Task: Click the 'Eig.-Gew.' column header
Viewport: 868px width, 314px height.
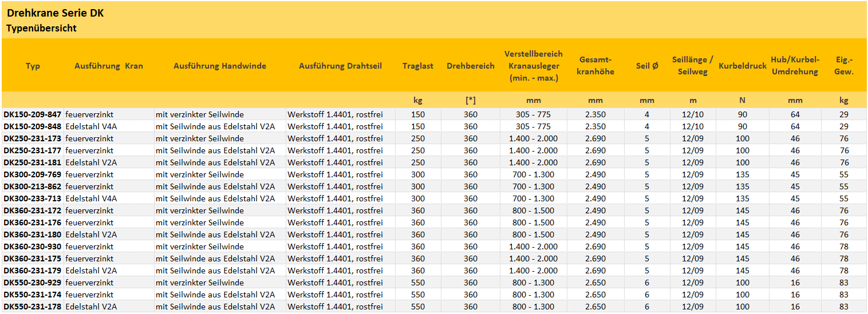Action: [844, 66]
